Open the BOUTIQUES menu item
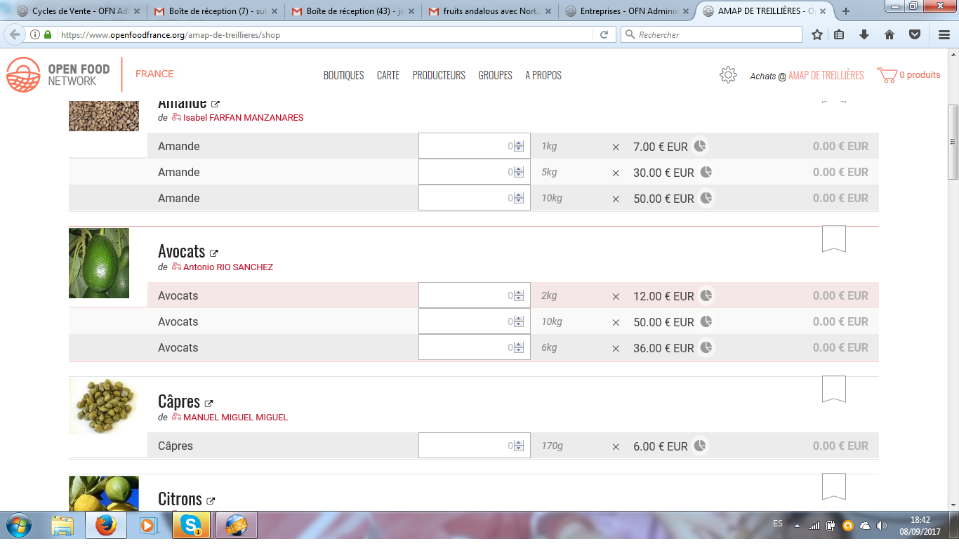 [x=343, y=75]
